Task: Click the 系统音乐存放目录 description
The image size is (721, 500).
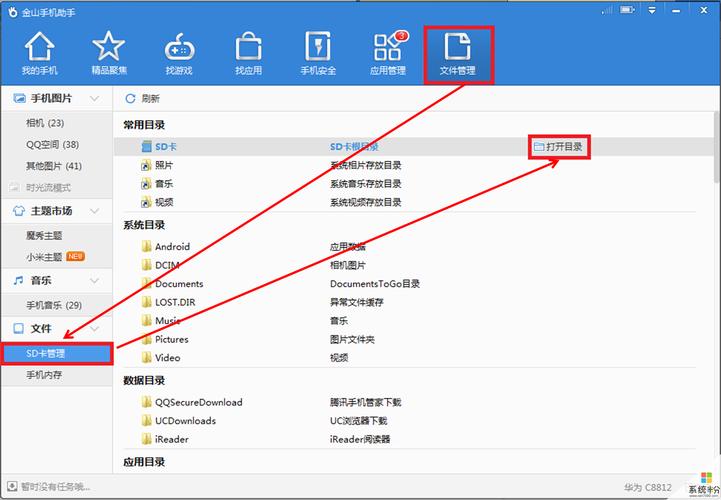Action: coord(366,184)
